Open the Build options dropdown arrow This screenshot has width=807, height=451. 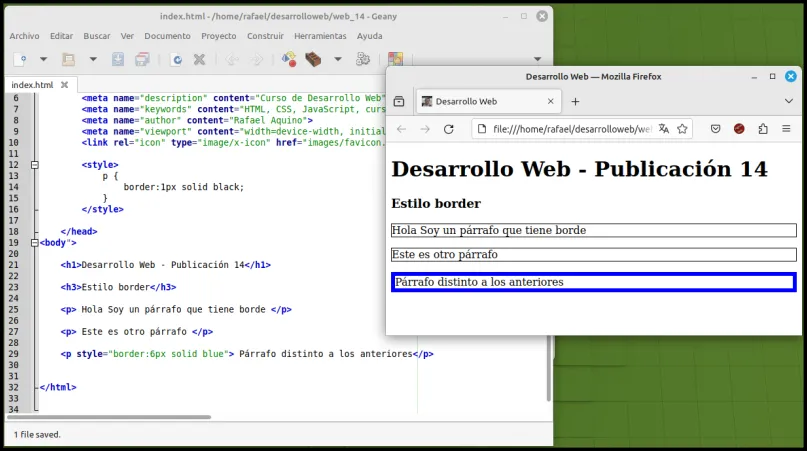pyautogui.click(x=338, y=60)
